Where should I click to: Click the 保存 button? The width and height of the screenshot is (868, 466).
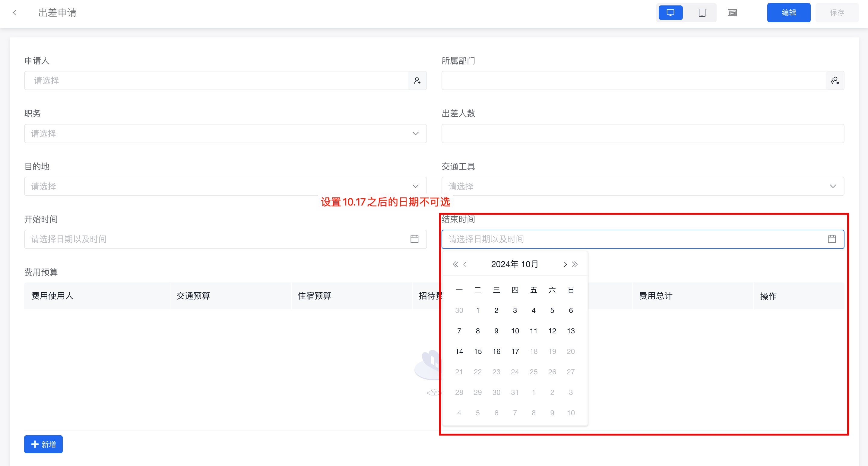(837, 13)
